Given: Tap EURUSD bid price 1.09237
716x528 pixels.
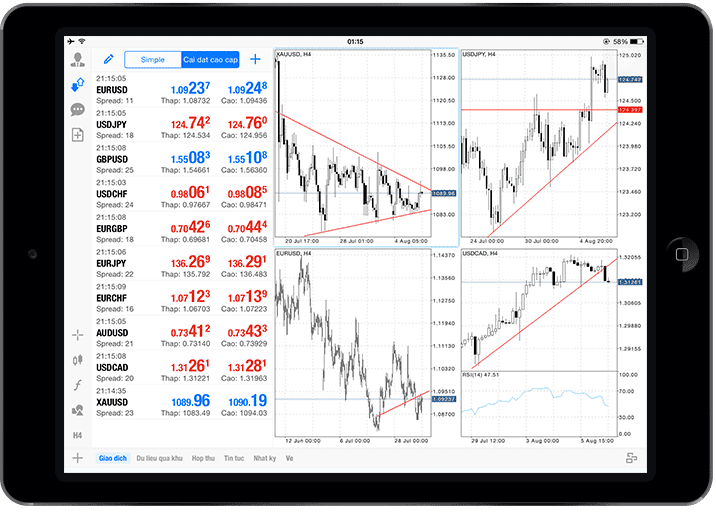Looking at the screenshot, I should (x=190, y=88).
